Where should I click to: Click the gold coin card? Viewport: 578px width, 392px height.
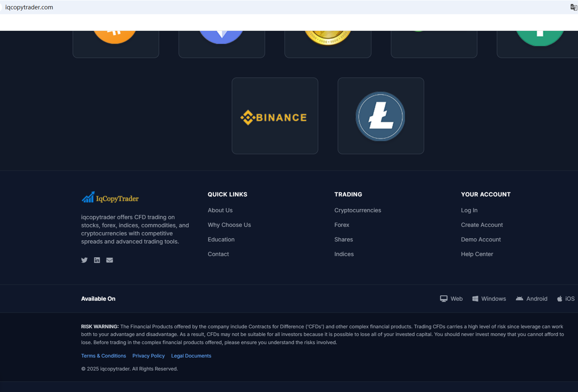tap(328, 44)
